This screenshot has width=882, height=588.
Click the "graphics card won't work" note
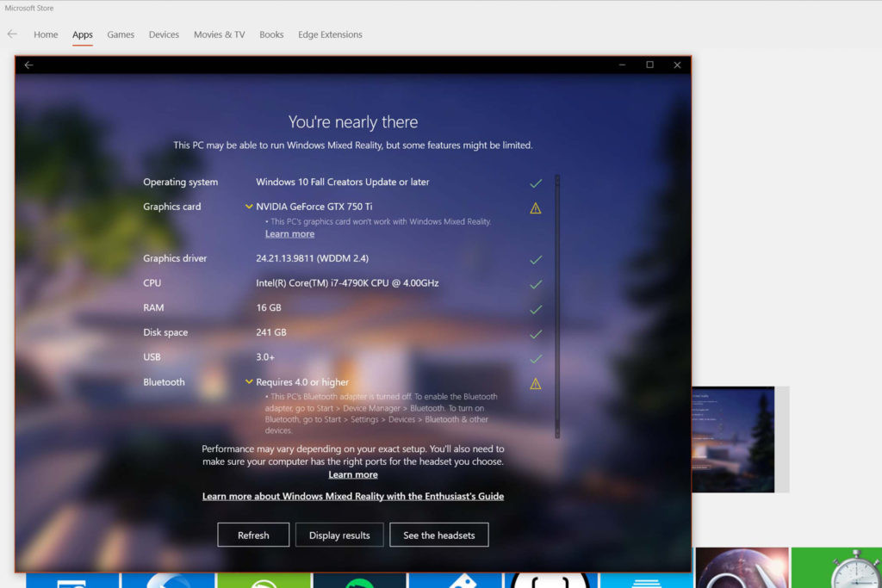pos(378,221)
